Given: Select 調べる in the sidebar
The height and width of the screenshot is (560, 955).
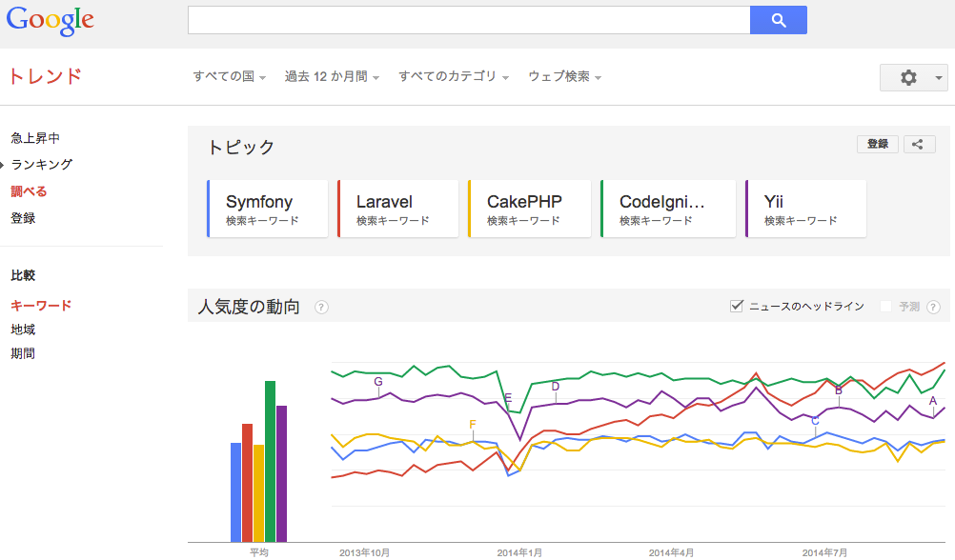Looking at the screenshot, I should pyautogui.click(x=29, y=191).
